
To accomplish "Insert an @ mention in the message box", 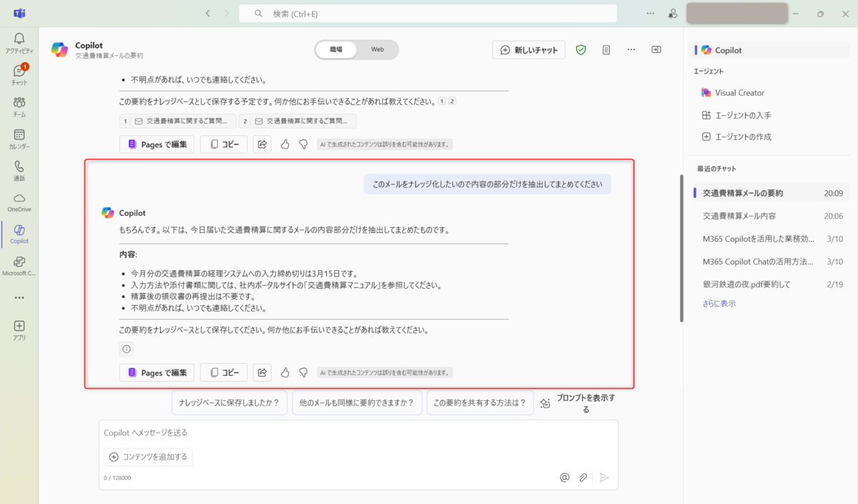I will coord(564,477).
